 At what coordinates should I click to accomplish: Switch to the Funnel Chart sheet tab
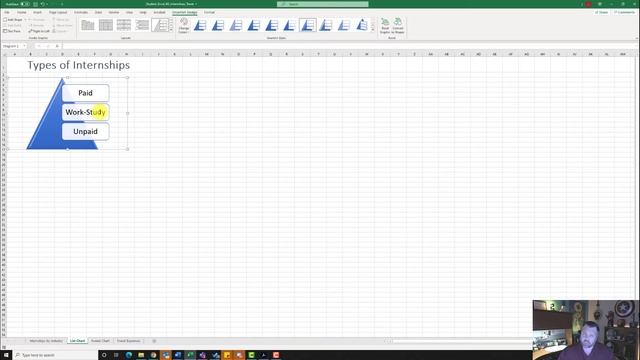click(x=100, y=341)
